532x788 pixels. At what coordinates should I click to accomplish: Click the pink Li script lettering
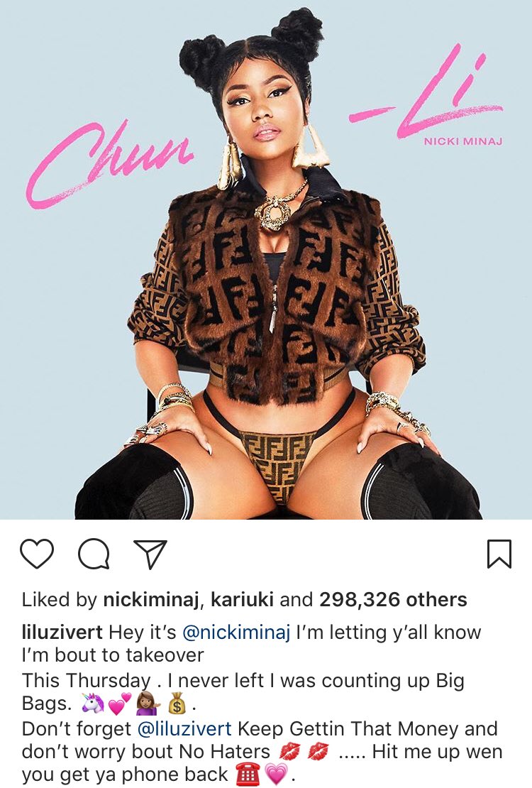tap(427, 93)
